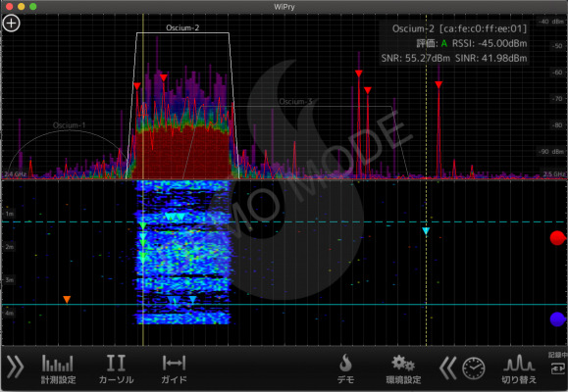Toggle the 記録中 recording icon

coord(558,363)
